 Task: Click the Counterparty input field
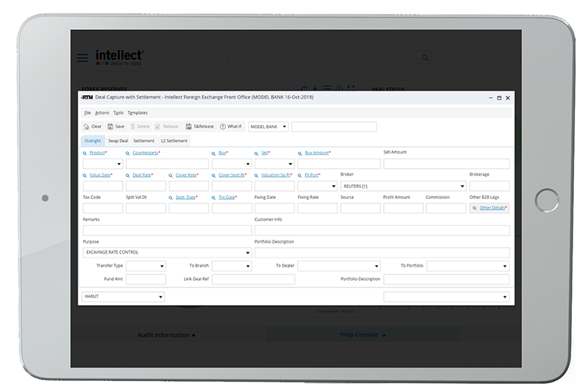point(167,164)
